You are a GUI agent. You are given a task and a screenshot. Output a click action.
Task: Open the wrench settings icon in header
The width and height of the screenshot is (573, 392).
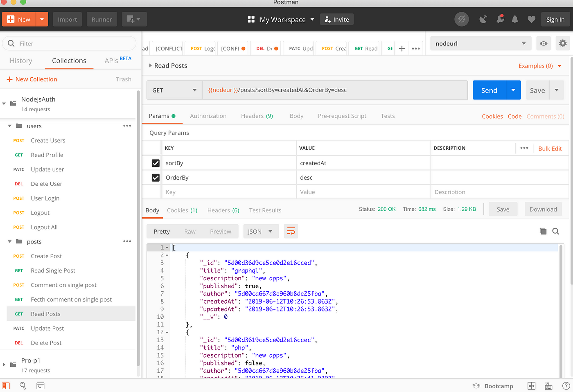click(x=500, y=19)
